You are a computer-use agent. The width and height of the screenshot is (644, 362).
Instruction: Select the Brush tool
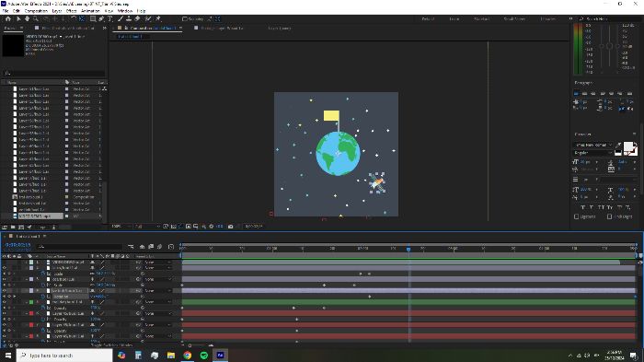pyautogui.click(x=121, y=19)
